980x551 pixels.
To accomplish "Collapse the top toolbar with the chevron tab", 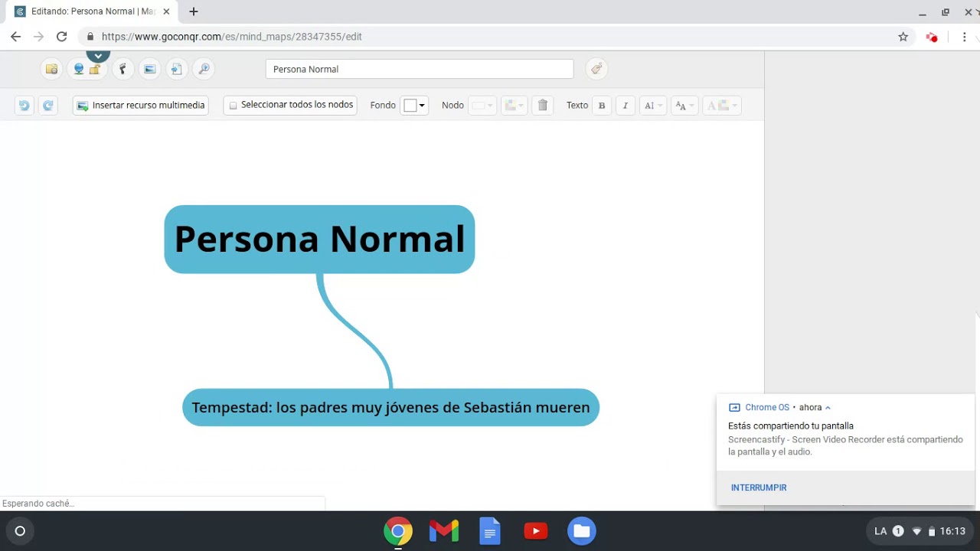I will [x=98, y=56].
